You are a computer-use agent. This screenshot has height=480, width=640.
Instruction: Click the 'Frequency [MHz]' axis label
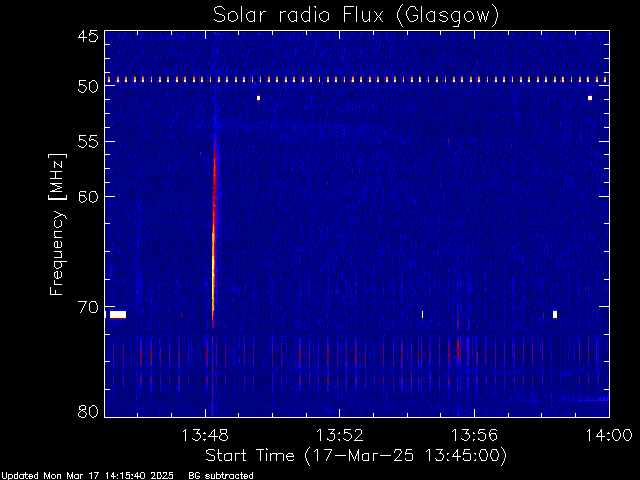(57, 224)
